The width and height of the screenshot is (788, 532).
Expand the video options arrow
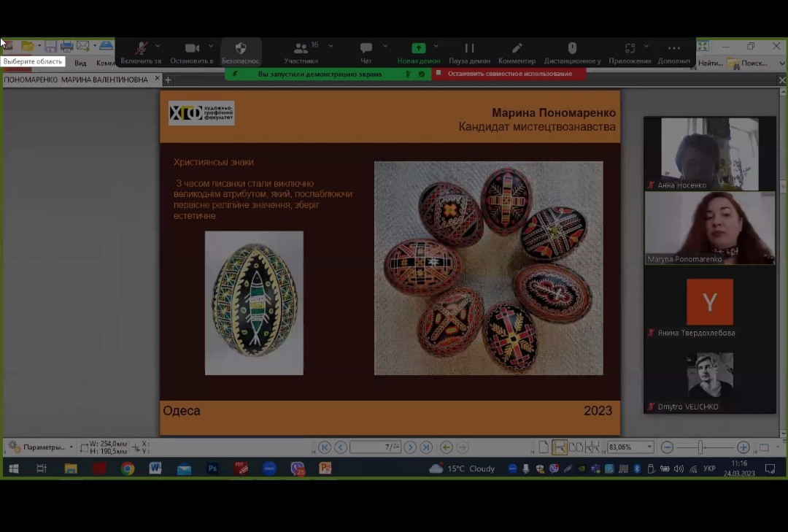coord(211,46)
